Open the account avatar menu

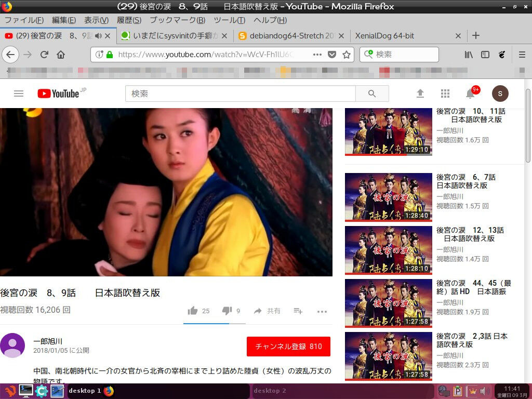point(500,94)
